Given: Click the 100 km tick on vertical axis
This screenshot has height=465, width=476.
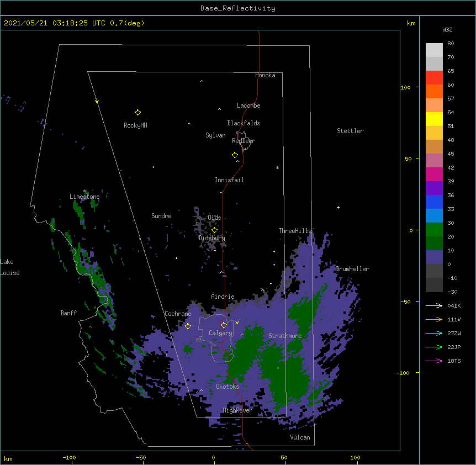Looking at the screenshot, I should [x=405, y=87].
